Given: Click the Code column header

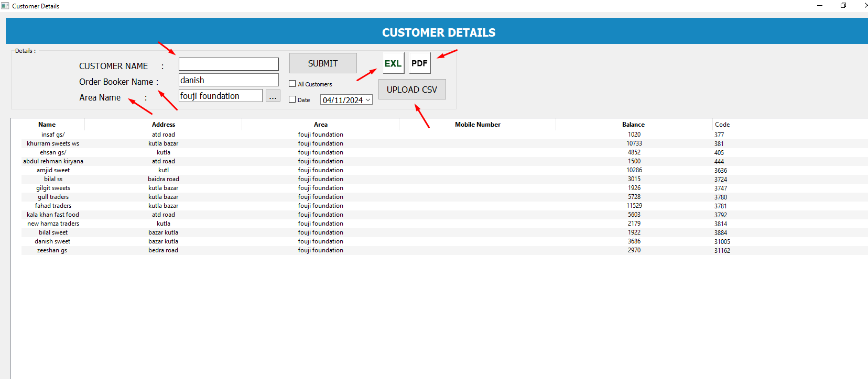Looking at the screenshot, I should pos(722,125).
